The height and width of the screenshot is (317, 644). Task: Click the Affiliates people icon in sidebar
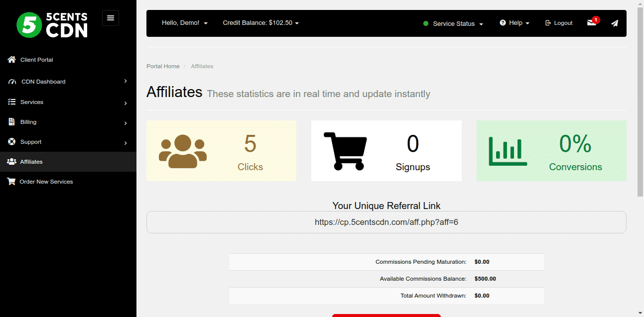pyautogui.click(x=11, y=162)
